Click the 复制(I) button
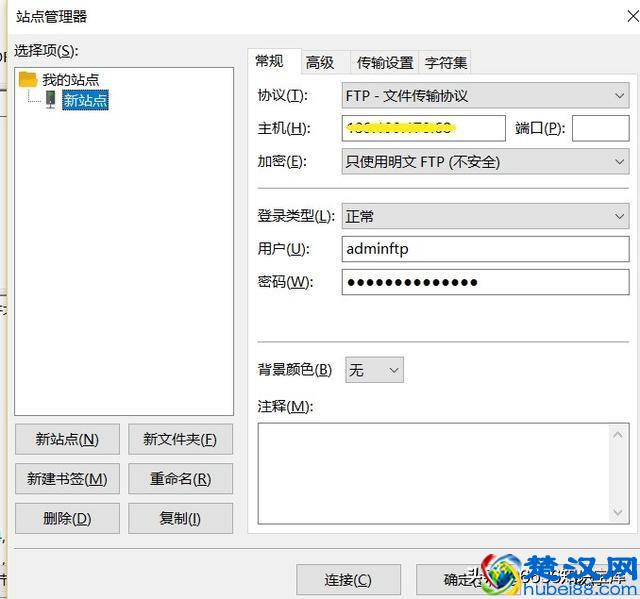Image resolution: width=640 pixels, height=599 pixels. 180,519
